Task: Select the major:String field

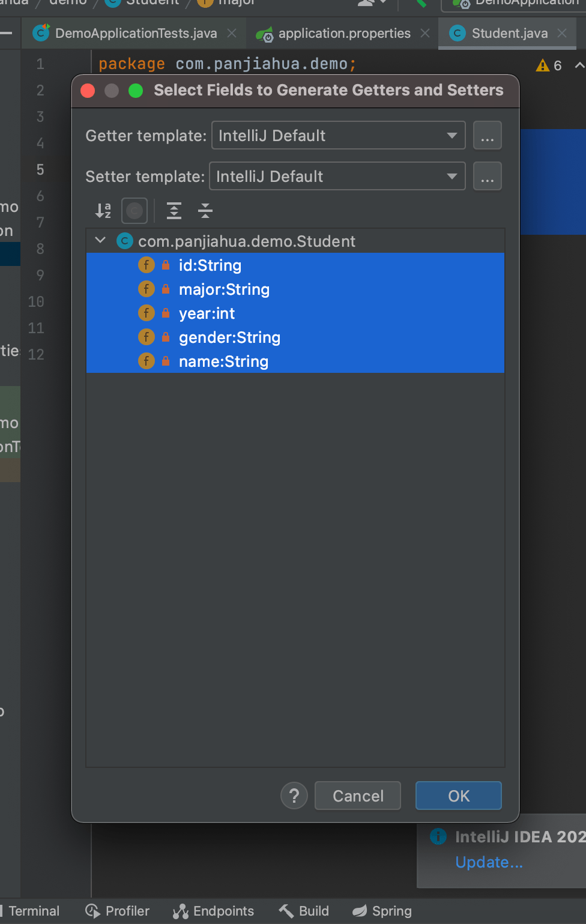Action: click(x=224, y=289)
